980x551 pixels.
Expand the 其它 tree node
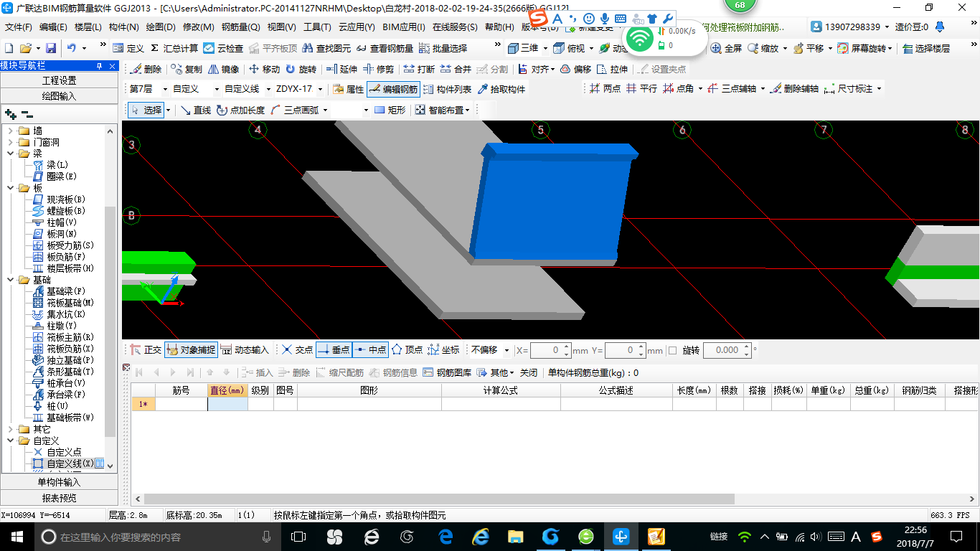point(11,429)
